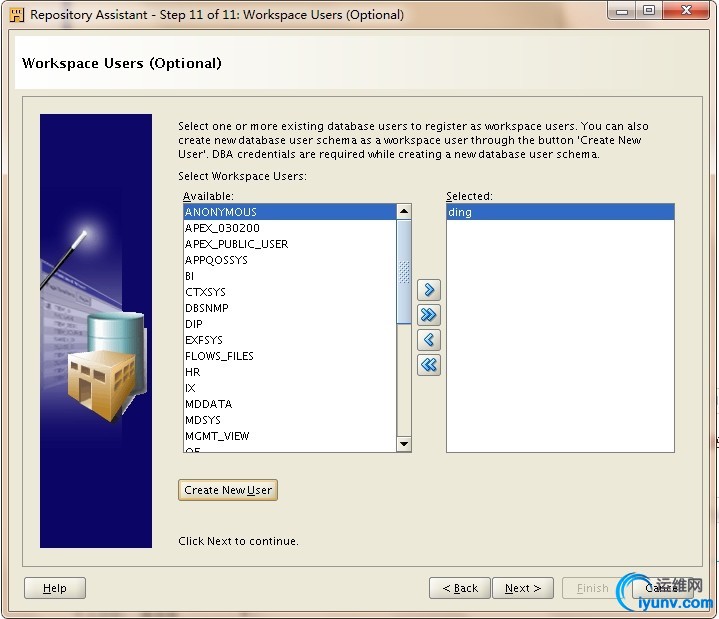
Task: Select ANONYMOUS in Available list
Action: pos(290,212)
